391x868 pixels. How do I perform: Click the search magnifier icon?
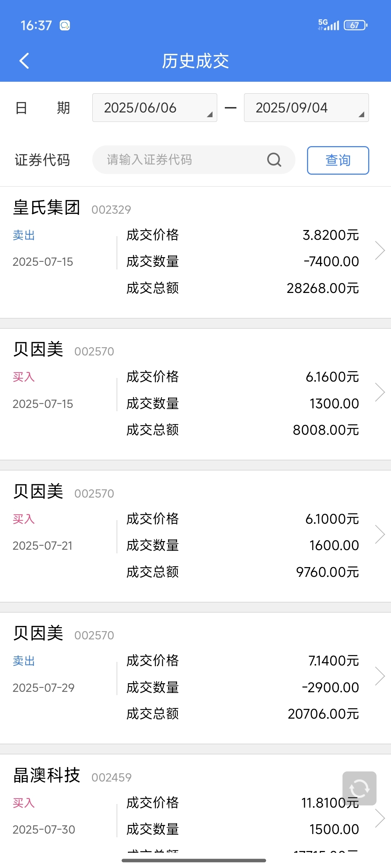[x=274, y=159]
